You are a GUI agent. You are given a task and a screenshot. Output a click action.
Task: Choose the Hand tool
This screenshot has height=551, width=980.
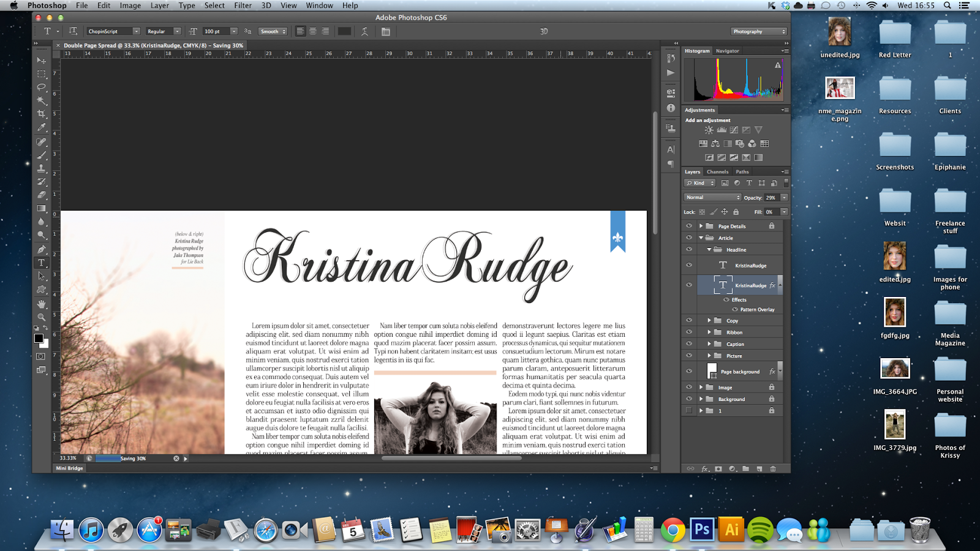tap(42, 304)
